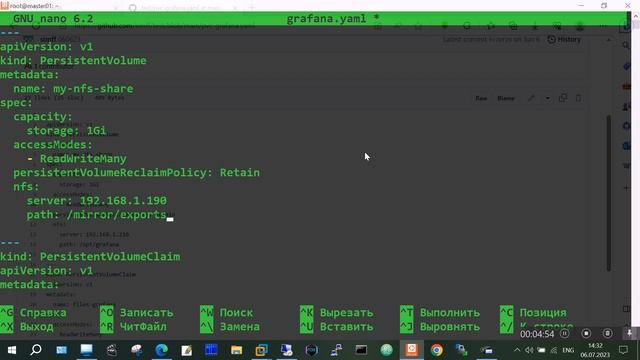The image size is (640, 360).
Task: Click the ^U Вставить shortcut
Action: [x=337, y=327]
